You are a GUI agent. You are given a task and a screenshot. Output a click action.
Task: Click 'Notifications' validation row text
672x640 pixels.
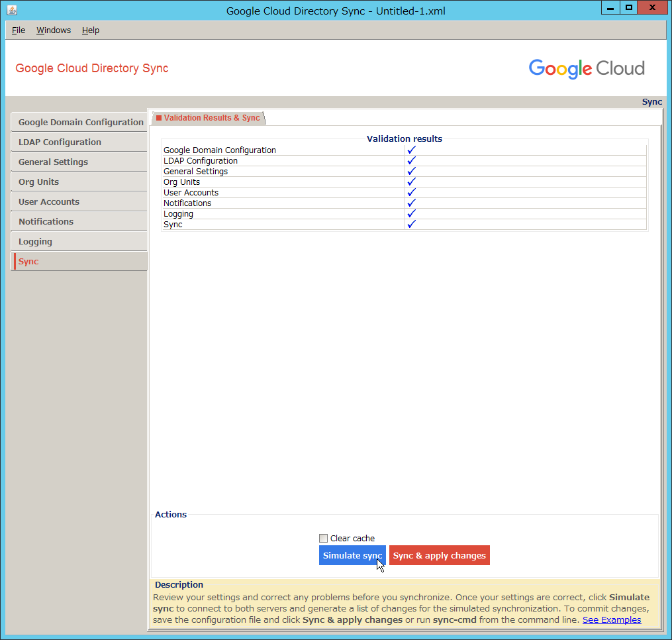coord(187,203)
